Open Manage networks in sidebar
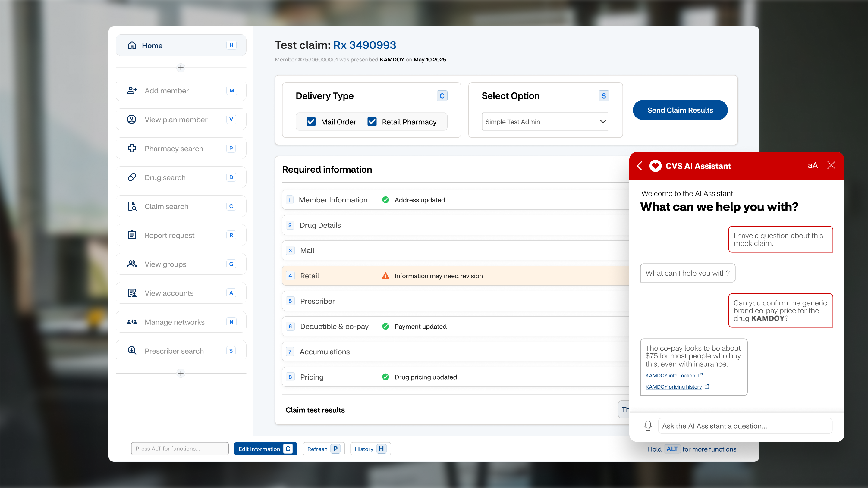 point(181,322)
